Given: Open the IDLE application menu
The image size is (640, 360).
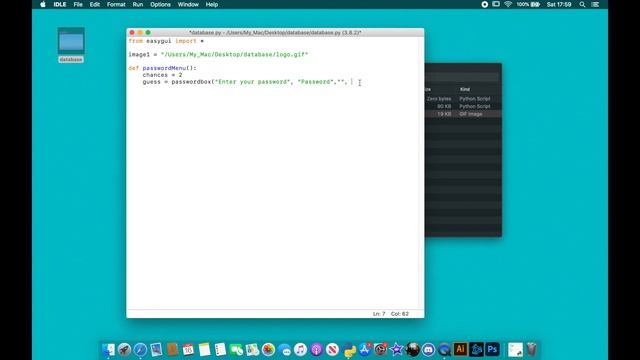Looking at the screenshot, I should tap(60, 4).
